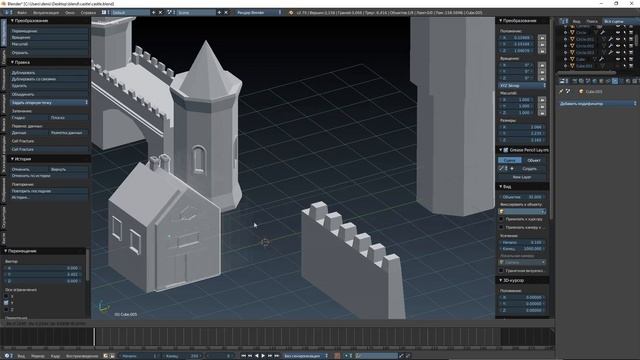Open the XYZ Эйлер rotation mode dropdown
This screenshot has height=360, width=640.
coord(522,85)
